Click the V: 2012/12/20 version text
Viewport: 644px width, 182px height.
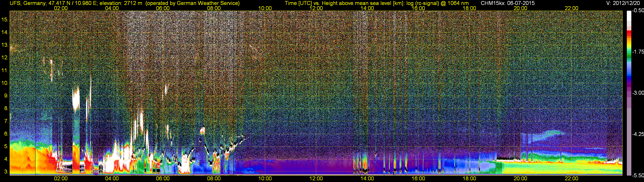point(624,3)
